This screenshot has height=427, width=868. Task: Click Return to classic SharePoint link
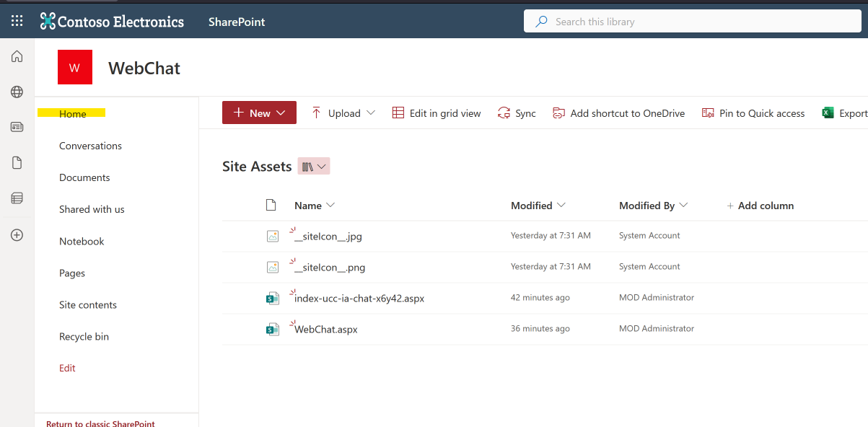click(x=100, y=423)
